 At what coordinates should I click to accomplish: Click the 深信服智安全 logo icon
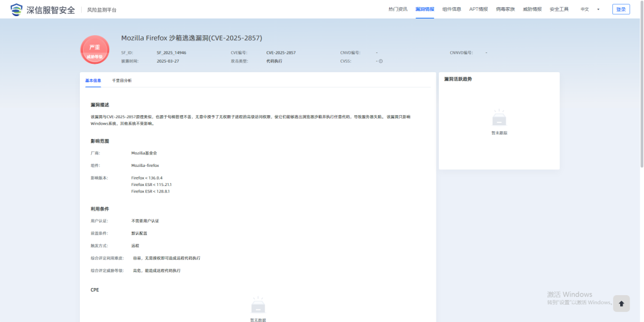(17, 10)
